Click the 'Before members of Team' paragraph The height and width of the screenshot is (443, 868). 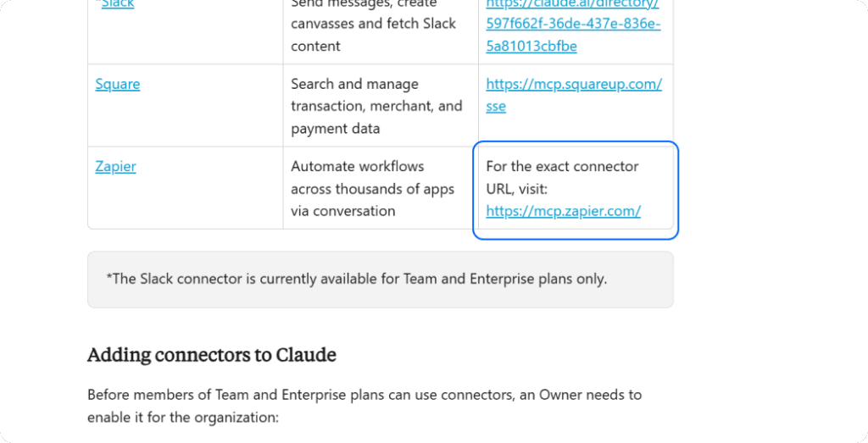click(x=364, y=395)
